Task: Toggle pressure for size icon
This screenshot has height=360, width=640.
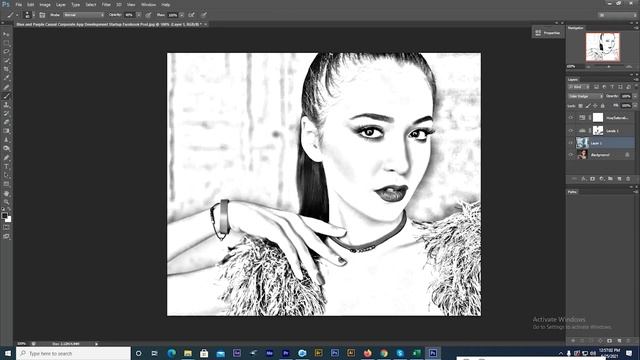Action: (204, 15)
